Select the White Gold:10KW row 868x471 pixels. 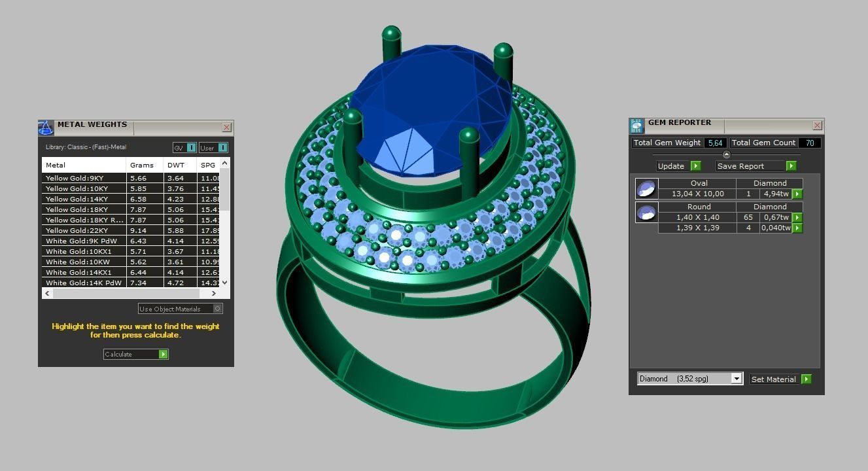click(131, 262)
